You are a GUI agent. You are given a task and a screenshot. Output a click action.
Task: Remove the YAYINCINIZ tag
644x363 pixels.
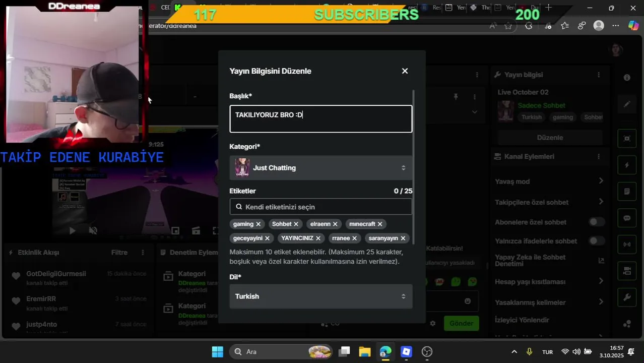[318, 238]
